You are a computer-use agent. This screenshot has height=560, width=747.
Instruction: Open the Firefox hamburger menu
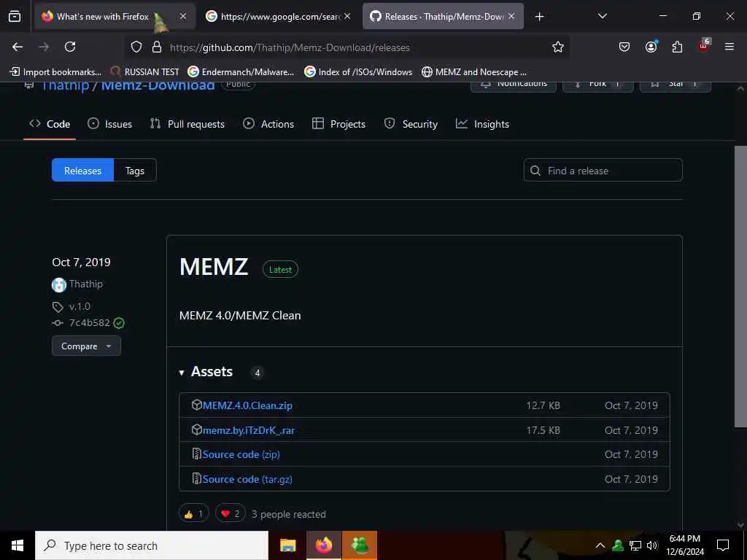[729, 47]
